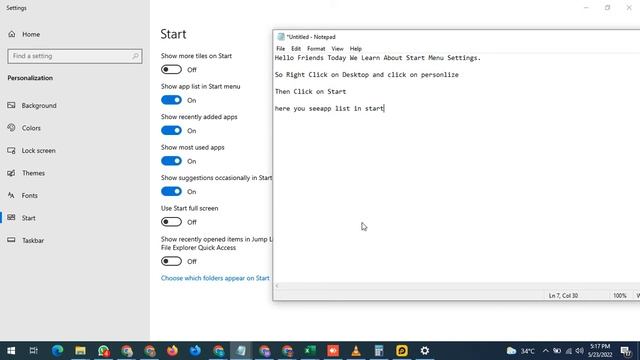Click line 'Then Click on Start' in Notepad

(310, 91)
